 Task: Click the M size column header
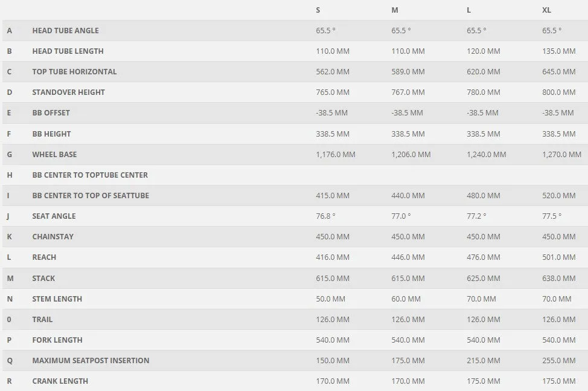pos(394,10)
